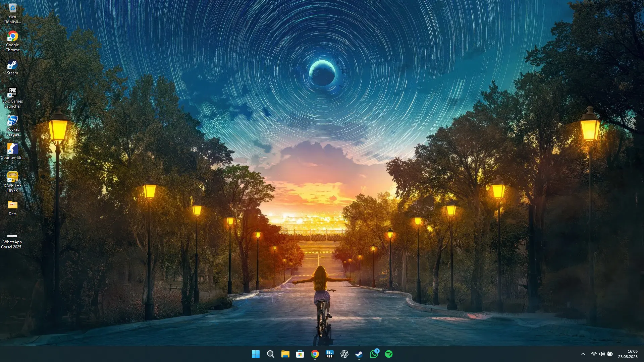Switch to Steam in the taskbar
The image size is (644, 362).
pyautogui.click(x=359, y=354)
